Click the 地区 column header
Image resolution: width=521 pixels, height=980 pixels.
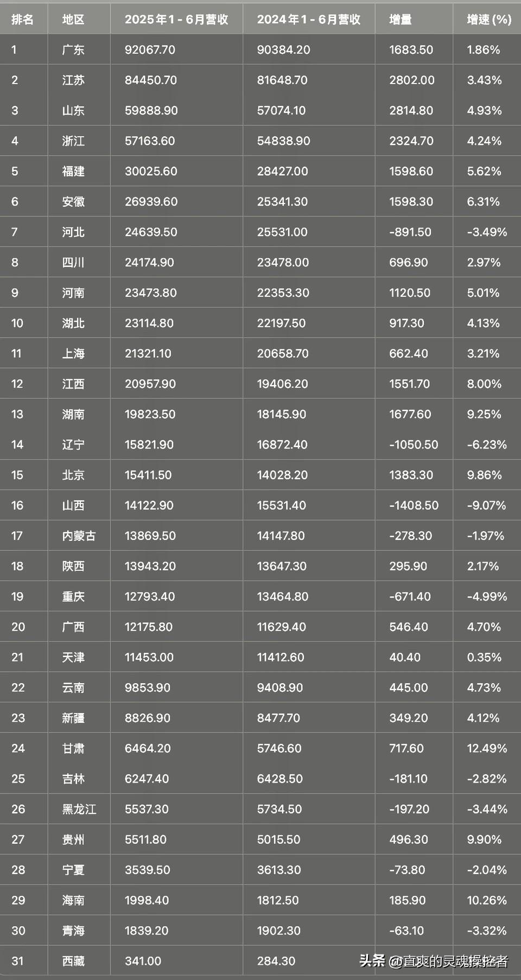tap(73, 20)
